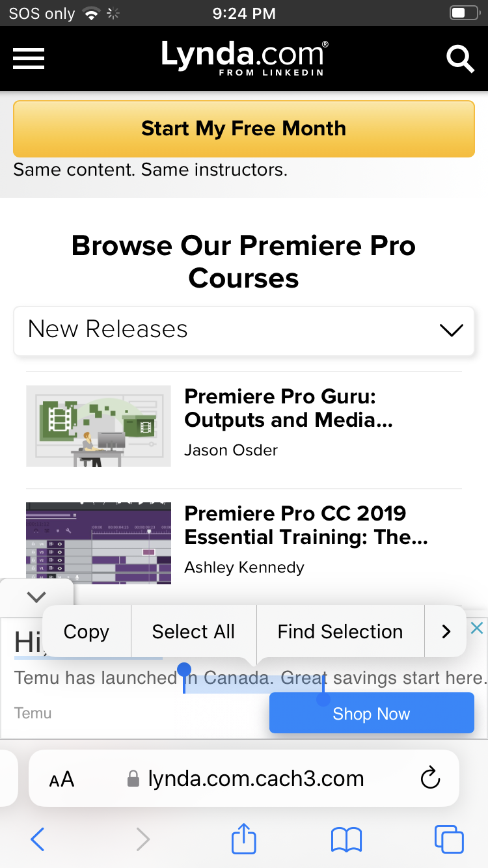Open Premiere Pro Guru: Outputs and Media course
Viewport: 488px width, 868px height.
pos(288,409)
